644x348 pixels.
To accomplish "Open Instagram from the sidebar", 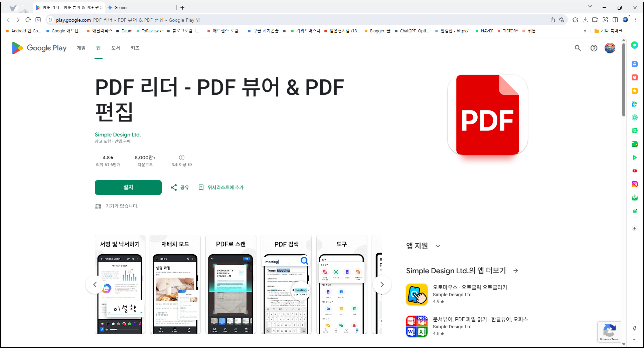I will click(x=634, y=184).
